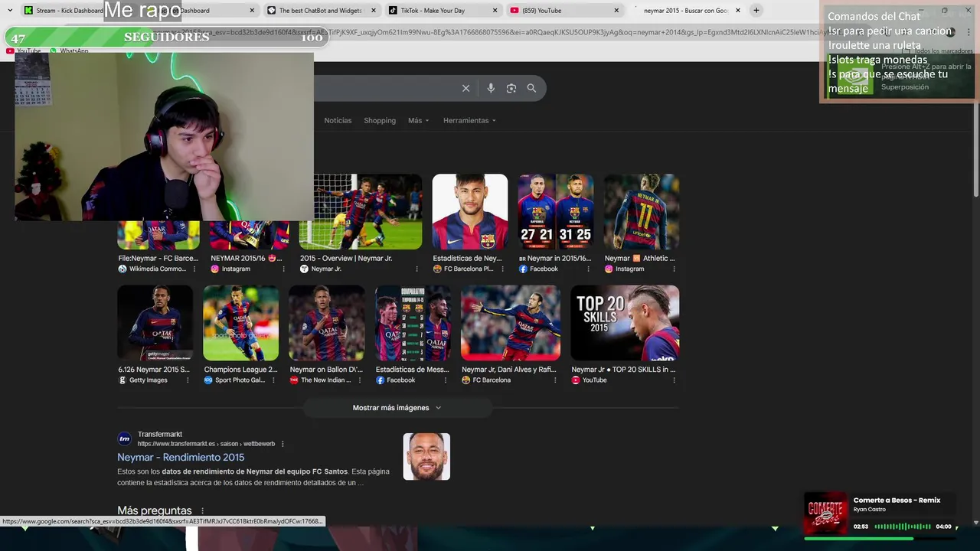Image resolution: width=980 pixels, height=551 pixels.
Task: Open the tab search arrow at the tab strip start
Action: (10, 11)
